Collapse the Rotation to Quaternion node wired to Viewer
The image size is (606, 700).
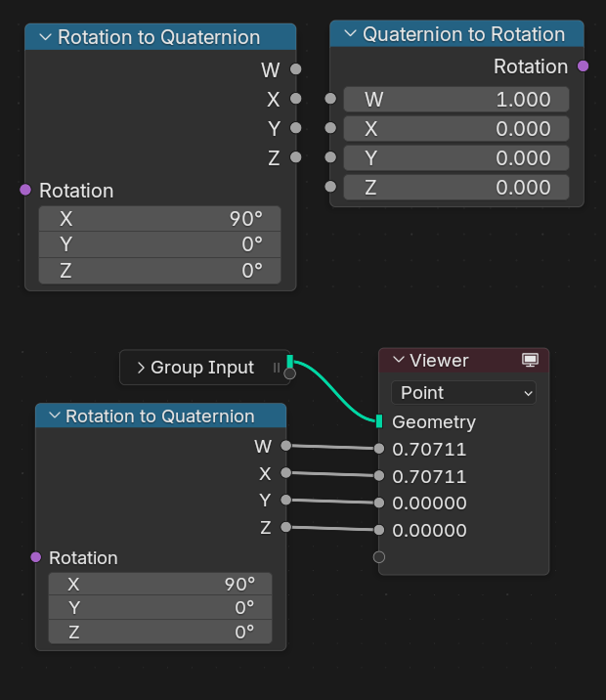coord(54,416)
